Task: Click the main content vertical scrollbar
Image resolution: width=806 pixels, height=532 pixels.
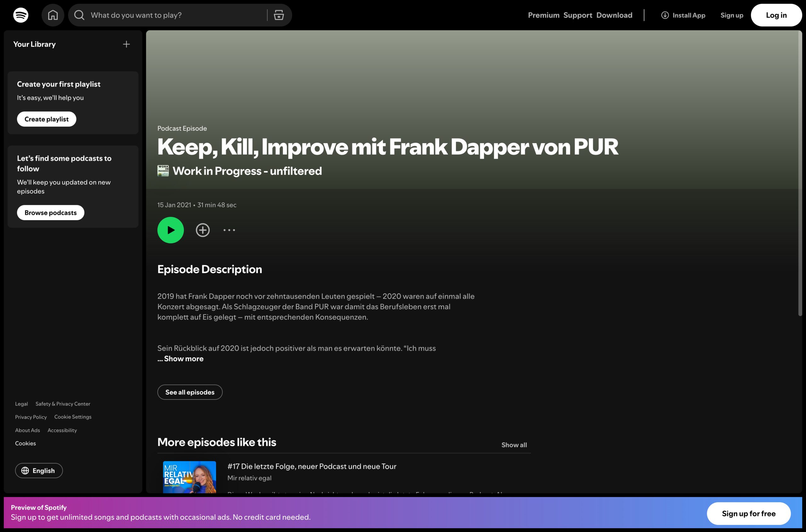Action: click(800, 173)
